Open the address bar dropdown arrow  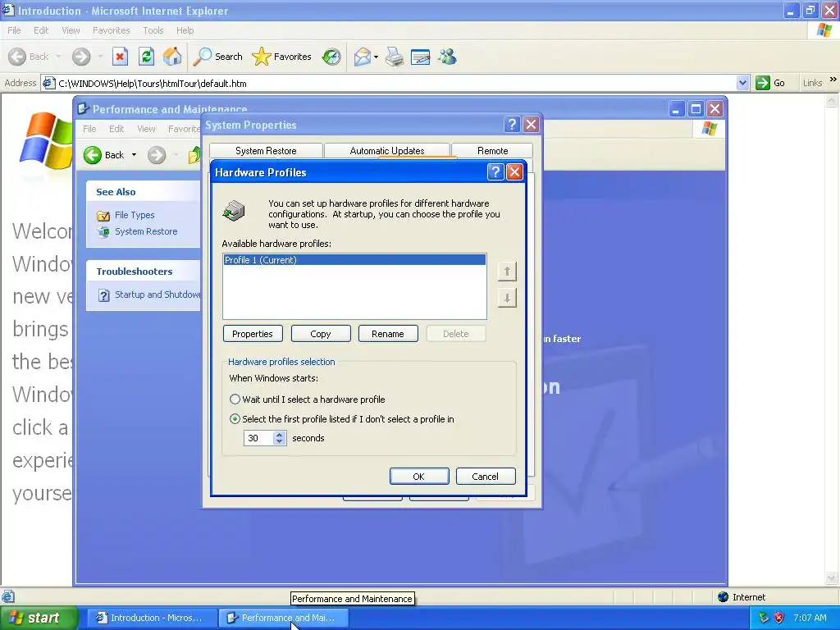742,83
